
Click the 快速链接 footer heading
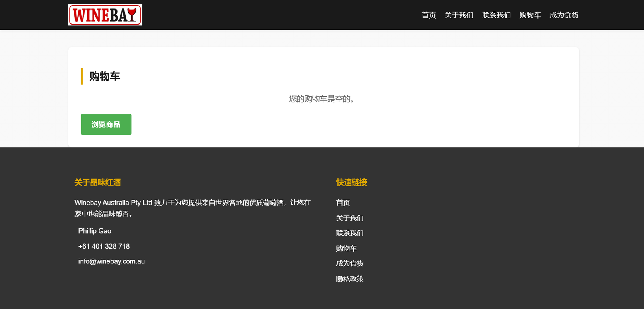tap(351, 182)
